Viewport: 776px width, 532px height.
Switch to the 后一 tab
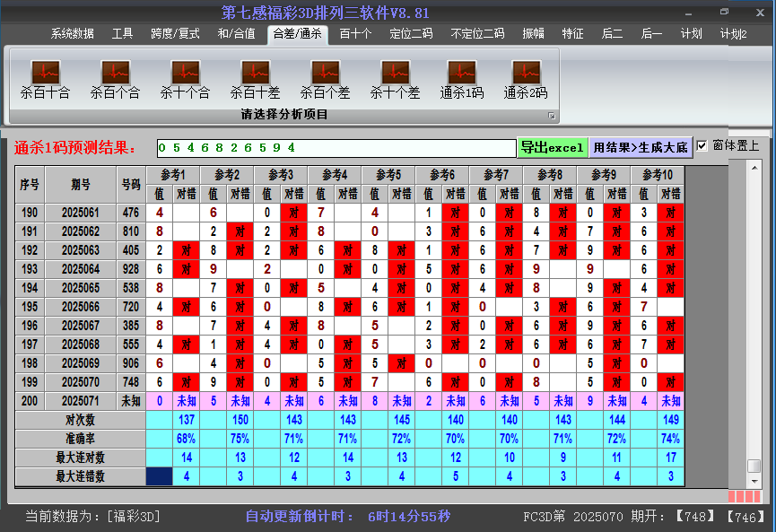[x=651, y=34]
